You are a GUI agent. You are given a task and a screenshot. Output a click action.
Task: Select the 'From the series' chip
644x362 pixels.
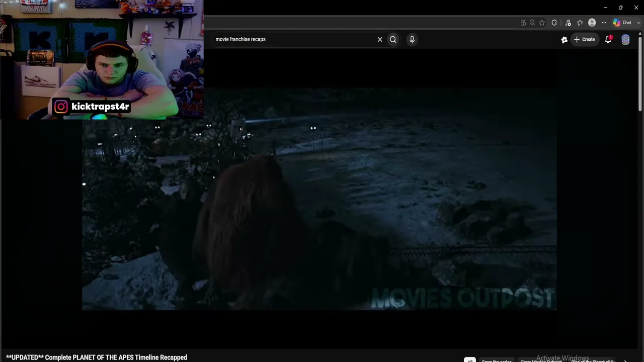(497, 360)
